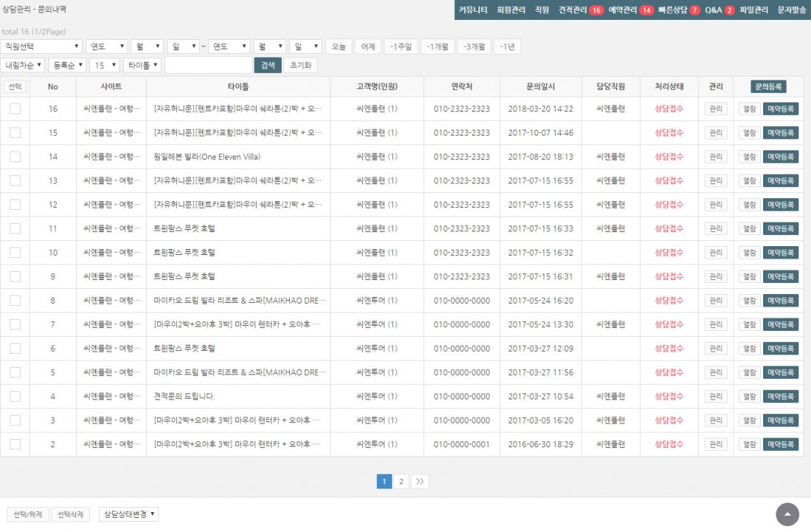Click current page 1 in pagination
811x532 pixels.
tap(384, 481)
